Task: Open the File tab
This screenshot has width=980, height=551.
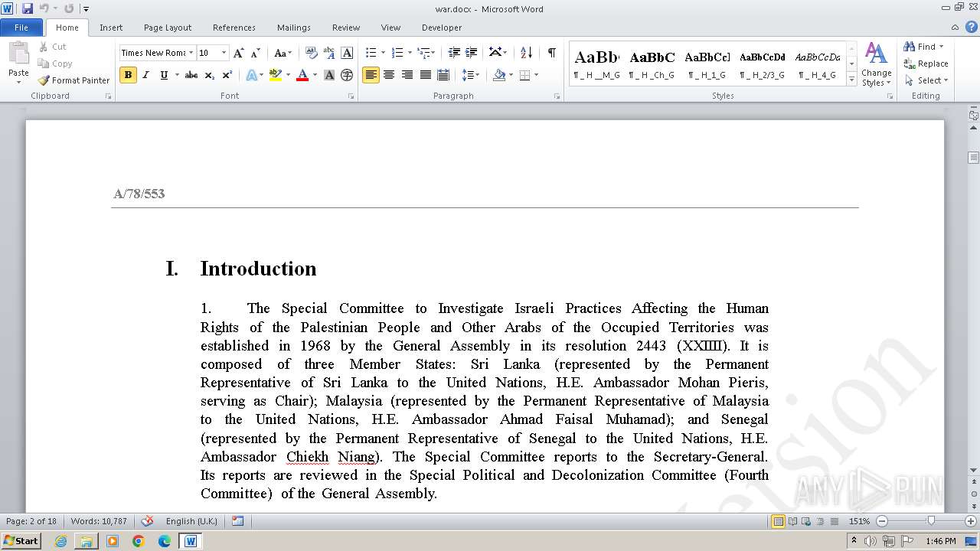Action: pyautogui.click(x=21, y=28)
